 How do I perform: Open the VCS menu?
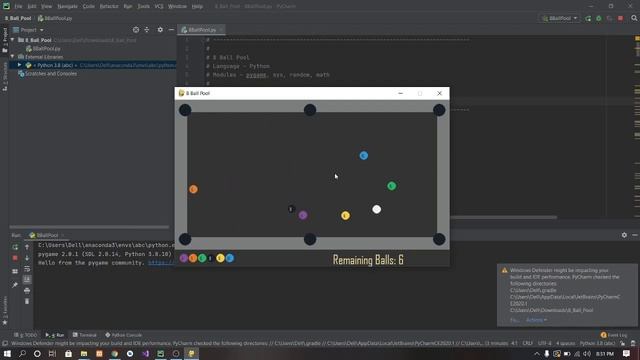[x=159, y=6]
